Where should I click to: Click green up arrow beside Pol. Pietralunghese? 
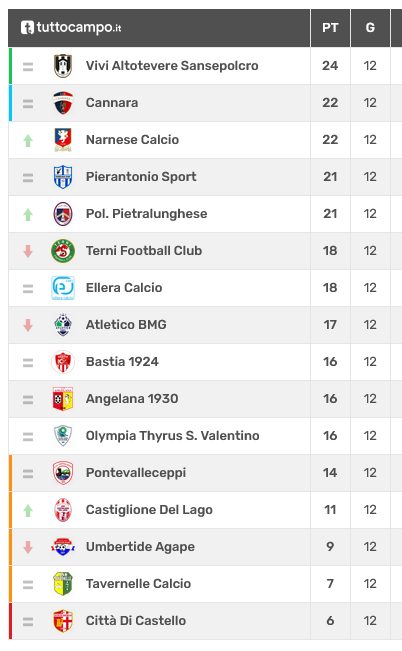(28, 214)
